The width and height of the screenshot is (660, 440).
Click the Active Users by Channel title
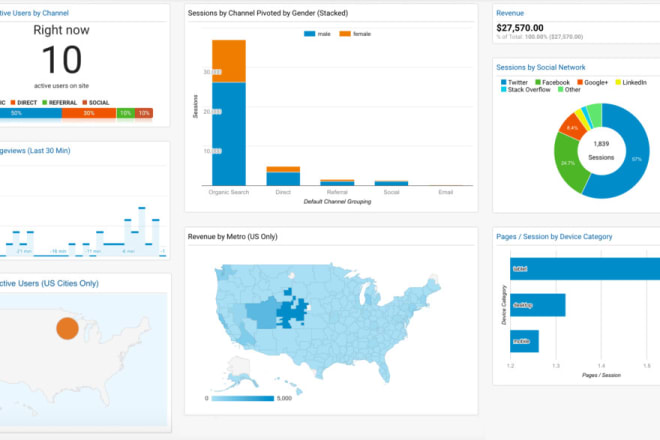34,13
